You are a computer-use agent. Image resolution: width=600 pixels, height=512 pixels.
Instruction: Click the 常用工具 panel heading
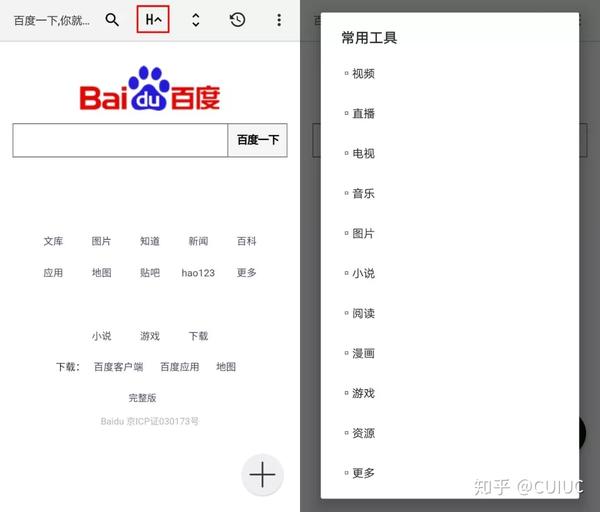[x=369, y=38]
